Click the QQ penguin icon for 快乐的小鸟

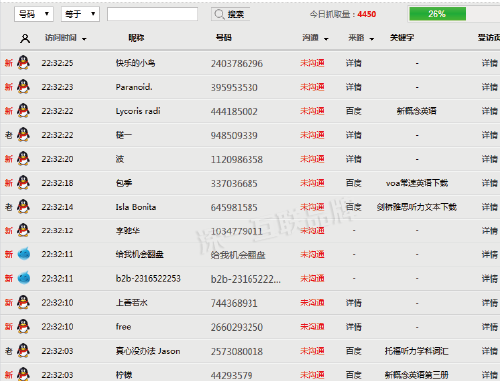23,62
